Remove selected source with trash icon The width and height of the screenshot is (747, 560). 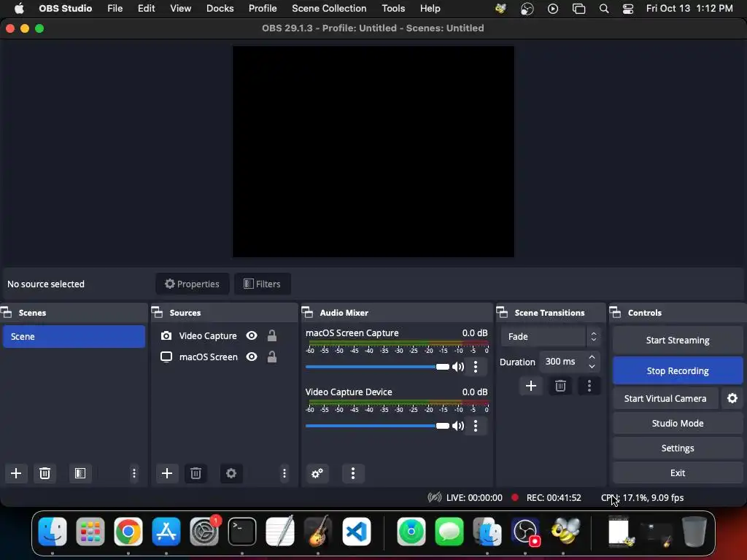(196, 472)
